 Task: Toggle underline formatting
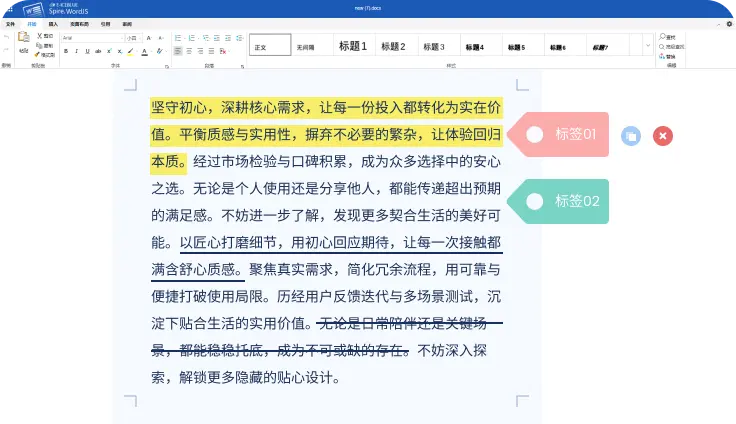coord(87,51)
